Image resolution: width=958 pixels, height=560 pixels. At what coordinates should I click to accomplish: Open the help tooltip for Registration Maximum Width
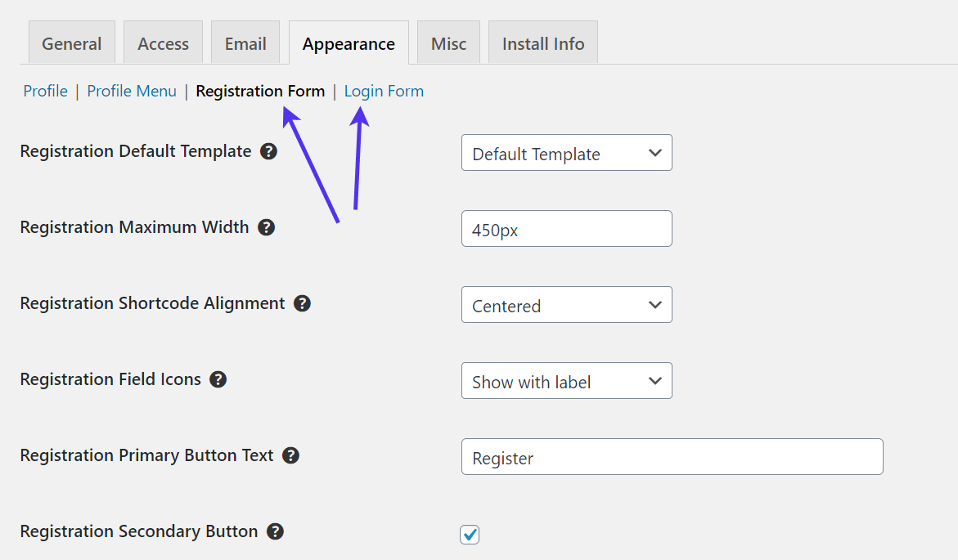click(266, 227)
